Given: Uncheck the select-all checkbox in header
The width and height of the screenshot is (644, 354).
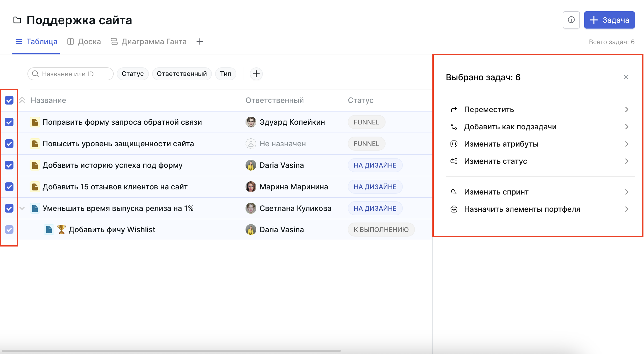Looking at the screenshot, I should (x=9, y=100).
